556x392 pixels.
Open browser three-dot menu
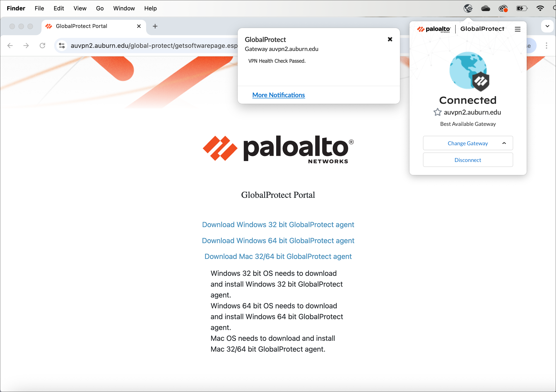pyautogui.click(x=546, y=46)
